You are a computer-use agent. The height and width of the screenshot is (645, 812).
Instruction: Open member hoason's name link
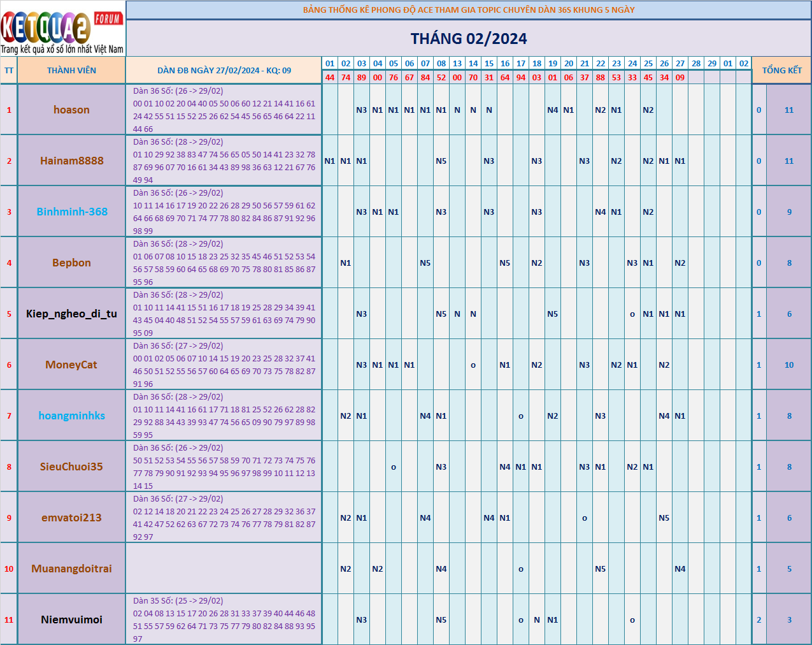tap(71, 110)
